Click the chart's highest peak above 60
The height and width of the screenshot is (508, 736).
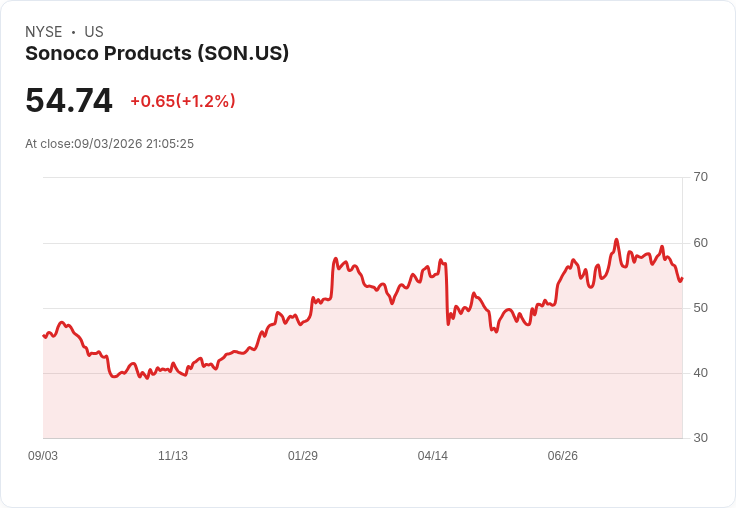tap(617, 240)
